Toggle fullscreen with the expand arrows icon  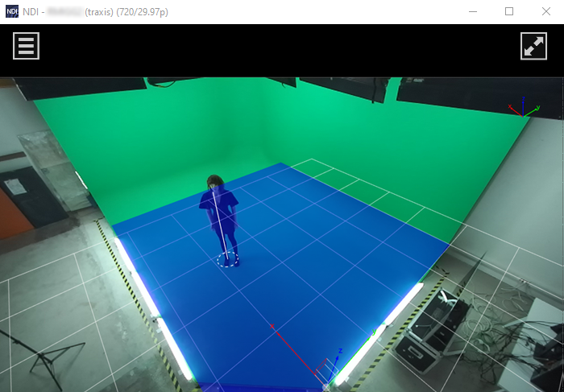[x=533, y=46]
